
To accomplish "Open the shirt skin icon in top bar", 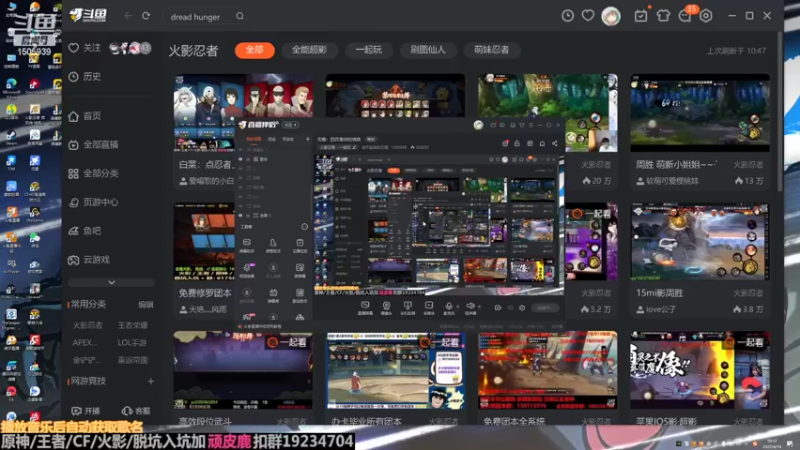I will (663, 16).
